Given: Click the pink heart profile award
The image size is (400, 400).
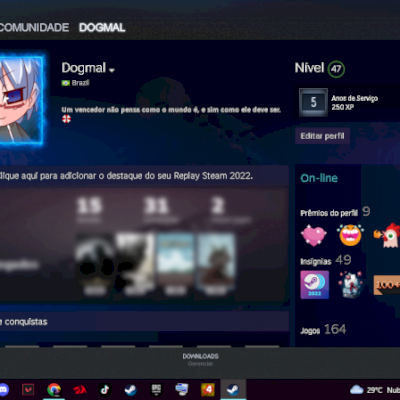Looking at the screenshot, I should click(314, 235).
